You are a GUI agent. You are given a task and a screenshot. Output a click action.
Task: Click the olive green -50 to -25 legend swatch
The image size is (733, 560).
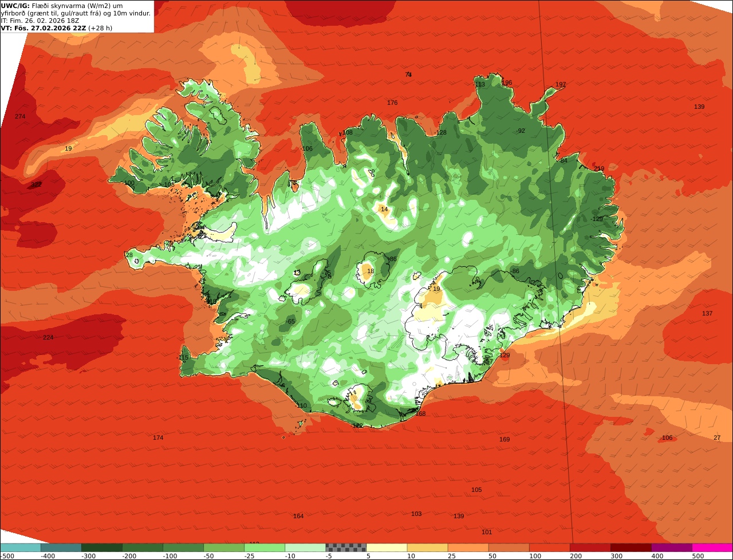pos(224,547)
